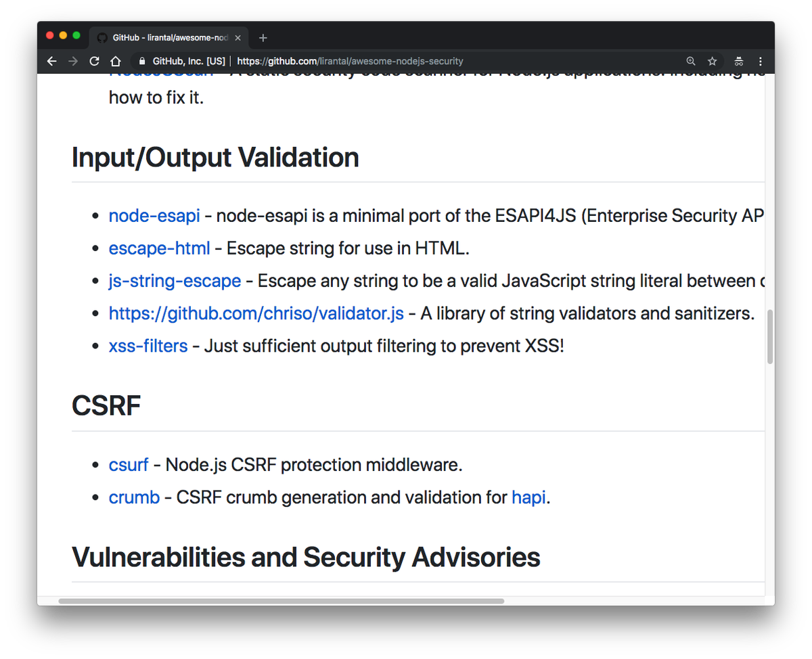Viewport: 812px width, 659px height.
Task: Open the js-string-escape link
Action: point(175,281)
